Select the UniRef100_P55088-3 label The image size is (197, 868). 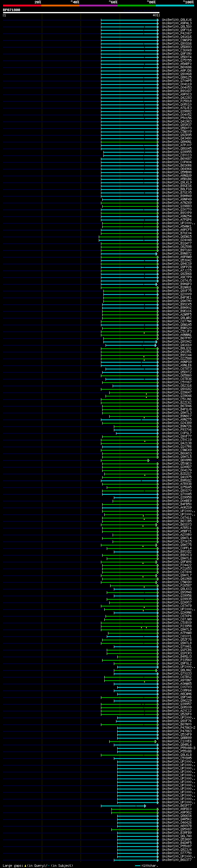(x=179, y=748)
